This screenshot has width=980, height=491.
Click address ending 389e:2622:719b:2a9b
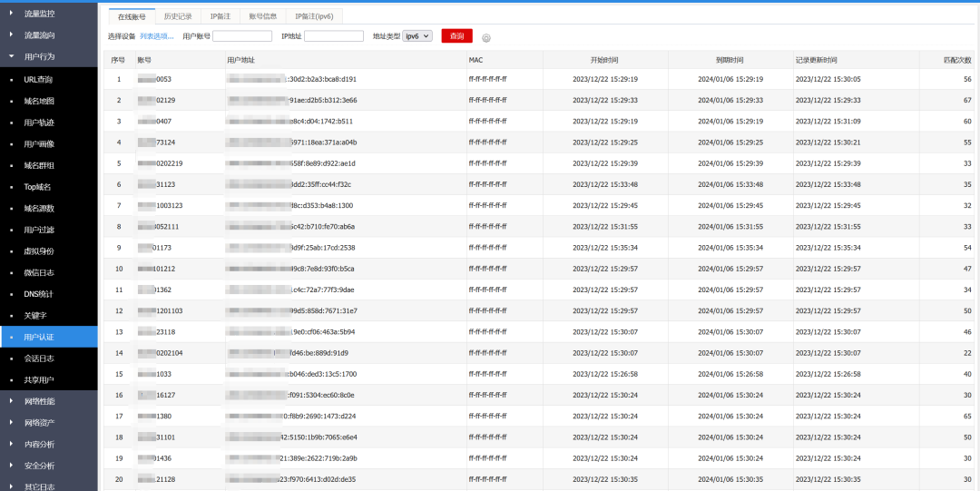point(292,458)
